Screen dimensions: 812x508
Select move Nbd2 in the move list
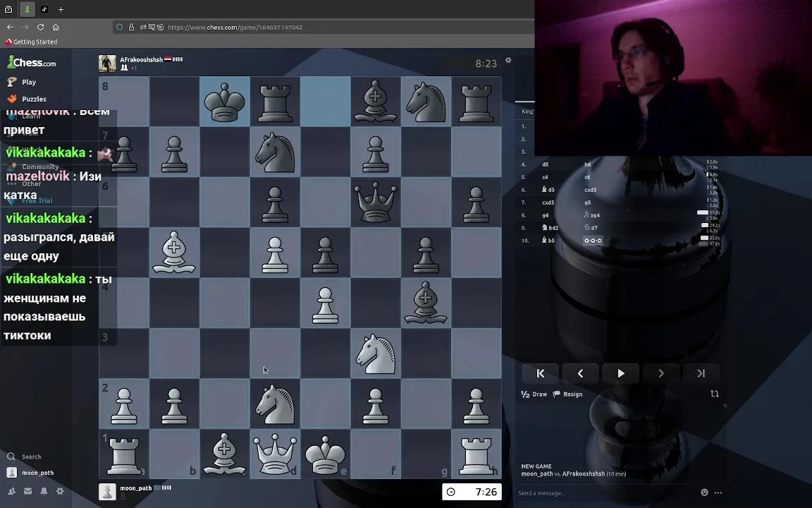550,228
